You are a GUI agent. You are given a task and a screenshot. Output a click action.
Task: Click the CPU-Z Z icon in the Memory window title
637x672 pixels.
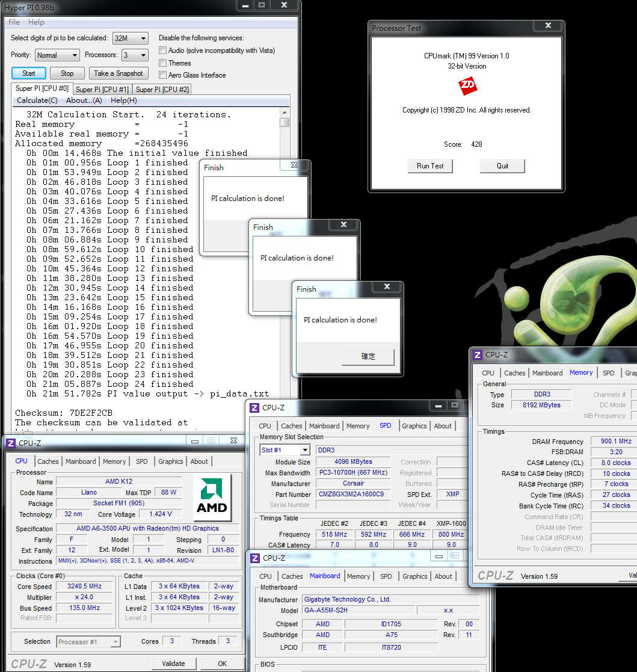tap(478, 355)
